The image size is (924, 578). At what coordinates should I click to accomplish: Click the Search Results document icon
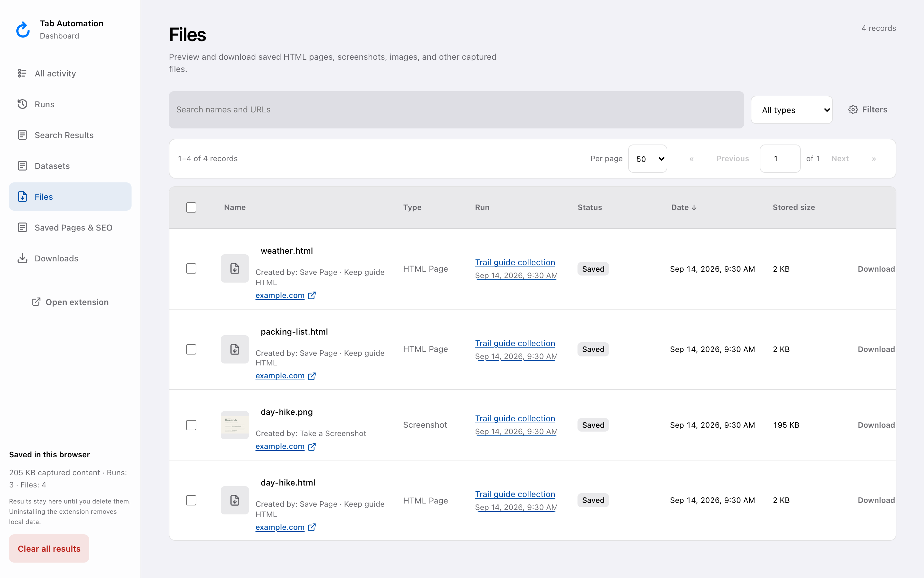[22, 135]
